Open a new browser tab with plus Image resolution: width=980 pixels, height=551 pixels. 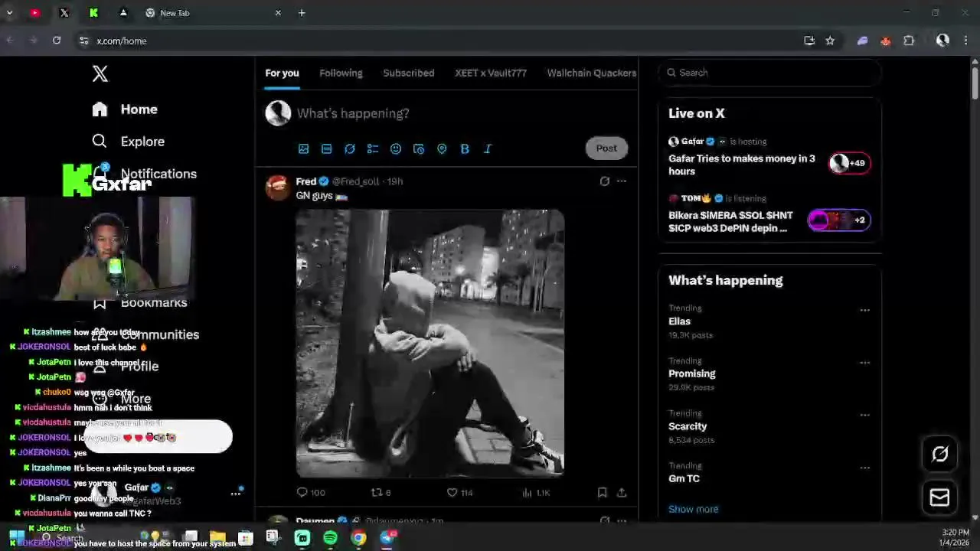302,13
